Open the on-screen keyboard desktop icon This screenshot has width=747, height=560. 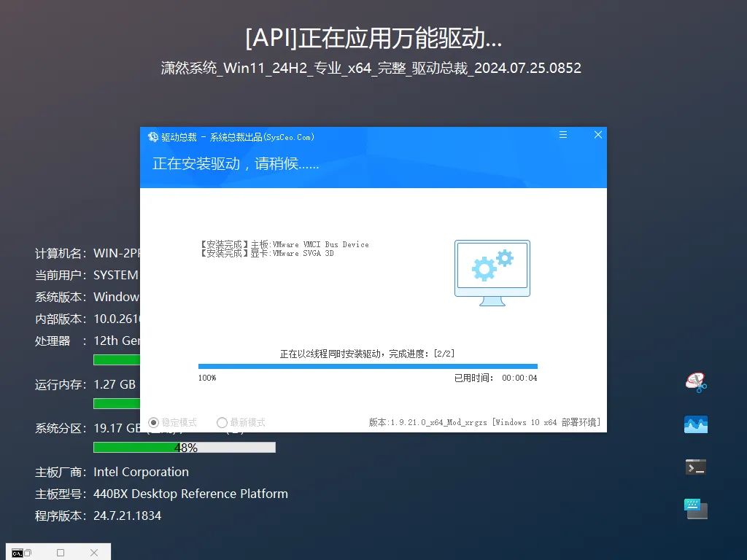[x=695, y=508]
